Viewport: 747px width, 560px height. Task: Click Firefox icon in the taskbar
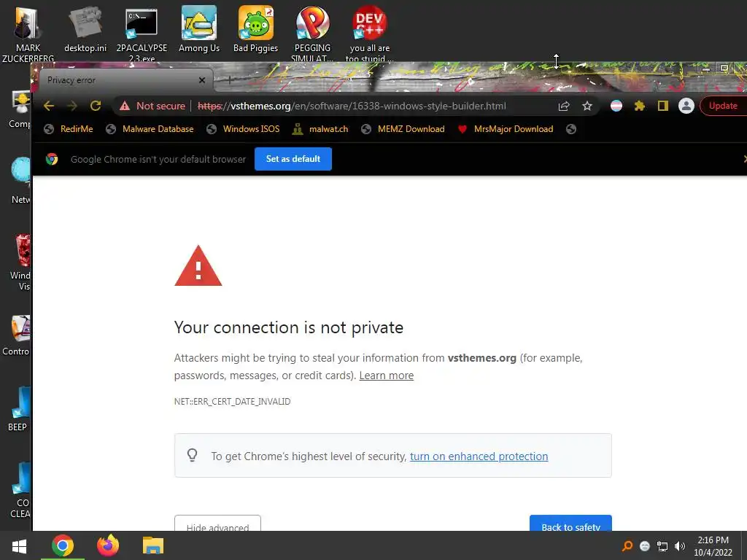point(108,545)
